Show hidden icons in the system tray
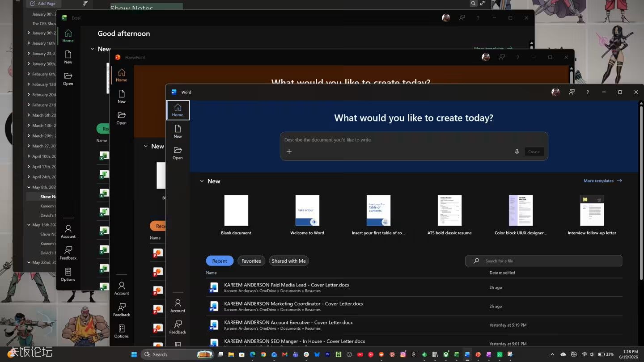 [x=552, y=354]
